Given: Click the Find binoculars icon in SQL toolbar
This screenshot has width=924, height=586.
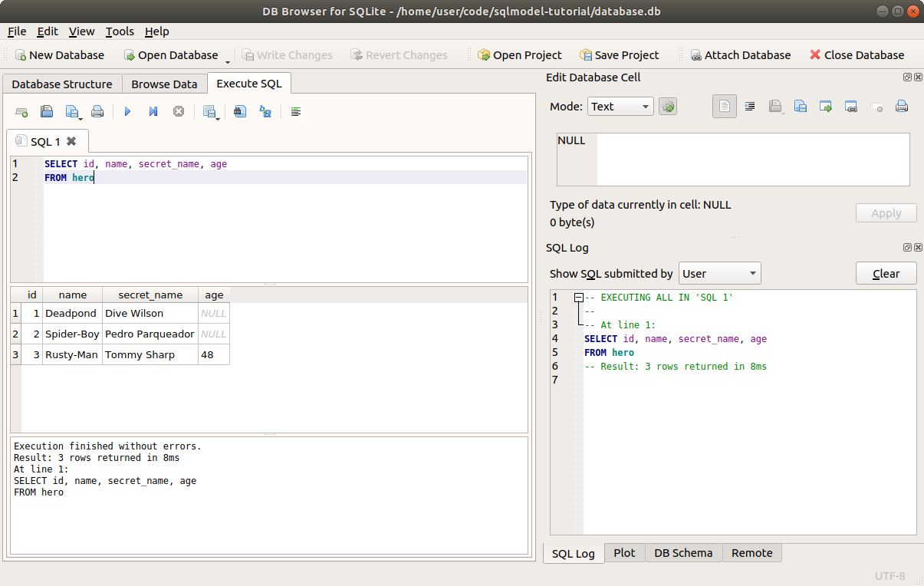Looking at the screenshot, I should tap(240, 112).
